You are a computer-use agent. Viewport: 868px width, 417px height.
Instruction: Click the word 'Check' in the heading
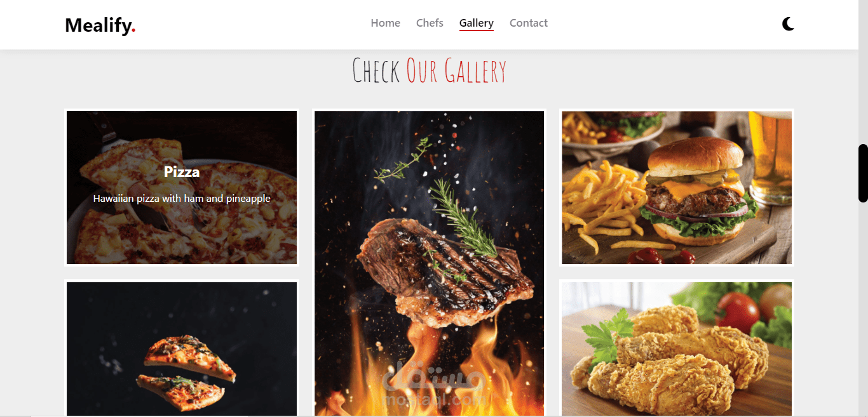pyautogui.click(x=376, y=70)
